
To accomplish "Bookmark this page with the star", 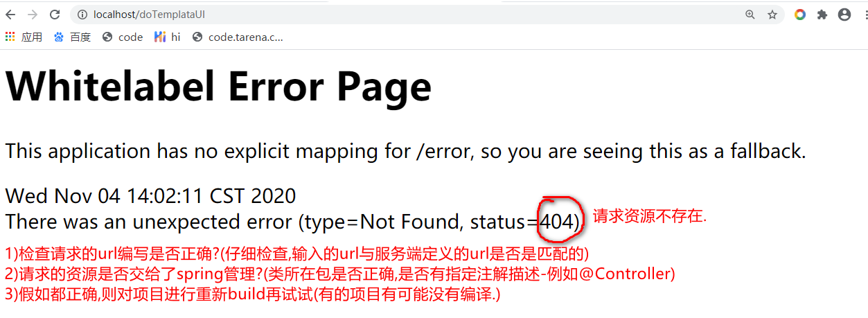I will pyautogui.click(x=772, y=15).
